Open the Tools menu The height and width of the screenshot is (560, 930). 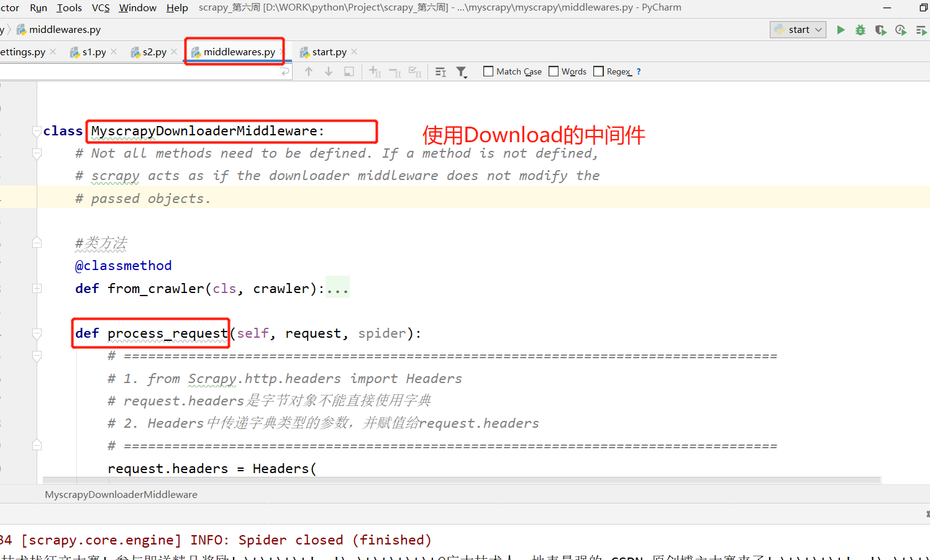pyautogui.click(x=69, y=7)
